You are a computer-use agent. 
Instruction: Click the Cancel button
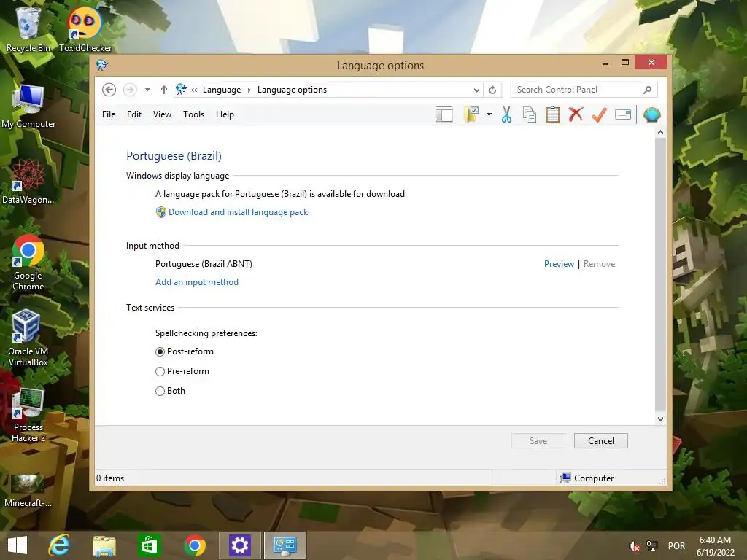click(x=601, y=441)
